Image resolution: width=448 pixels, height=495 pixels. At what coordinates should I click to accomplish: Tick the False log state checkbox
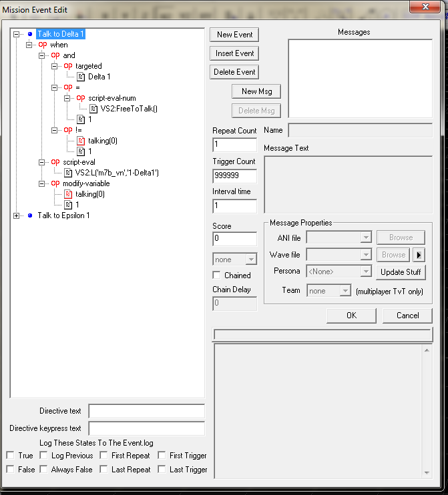(11, 469)
